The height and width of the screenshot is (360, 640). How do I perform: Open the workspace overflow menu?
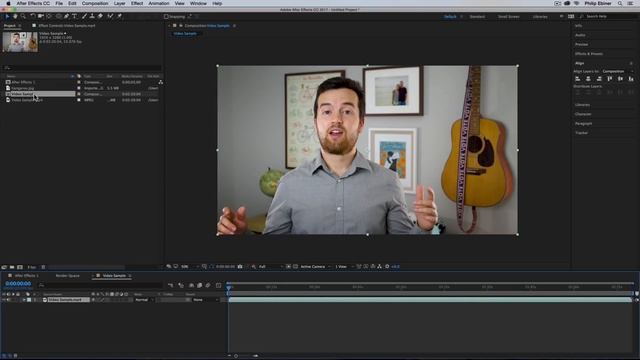[562, 16]
